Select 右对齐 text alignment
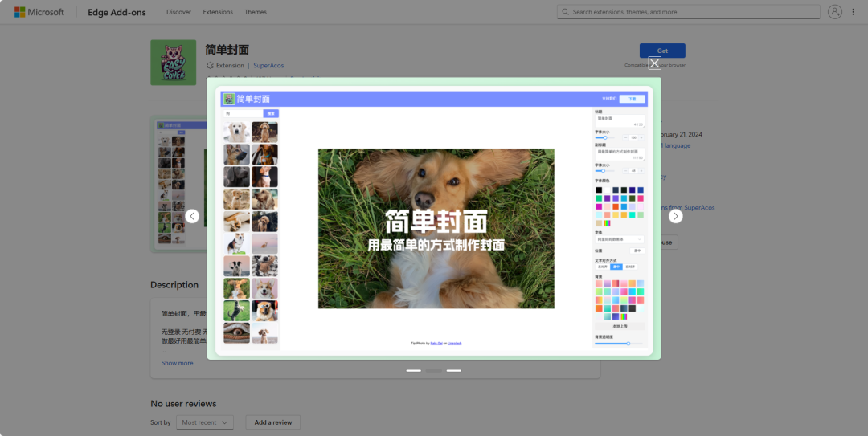This screenshot has height=436, width=868. tap(631, 267)
